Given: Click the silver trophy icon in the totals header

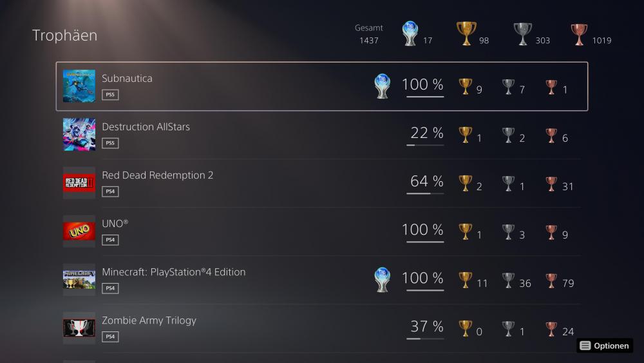Looking at the screenshot, I should click(x=522, y=34).
